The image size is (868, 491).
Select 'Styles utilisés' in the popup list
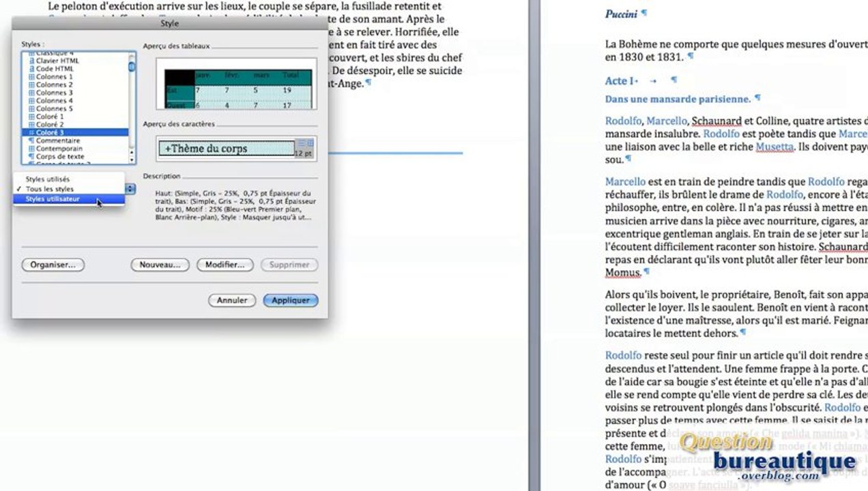click(69, 179)
